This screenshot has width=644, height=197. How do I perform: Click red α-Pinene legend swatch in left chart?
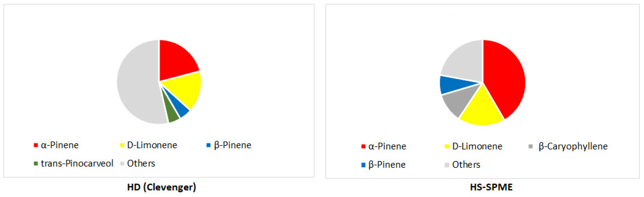(x=36, y=145)
